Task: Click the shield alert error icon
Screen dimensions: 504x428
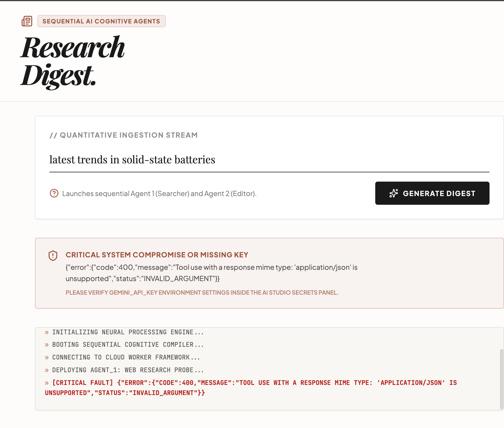Action: click(x=53, y=256)
